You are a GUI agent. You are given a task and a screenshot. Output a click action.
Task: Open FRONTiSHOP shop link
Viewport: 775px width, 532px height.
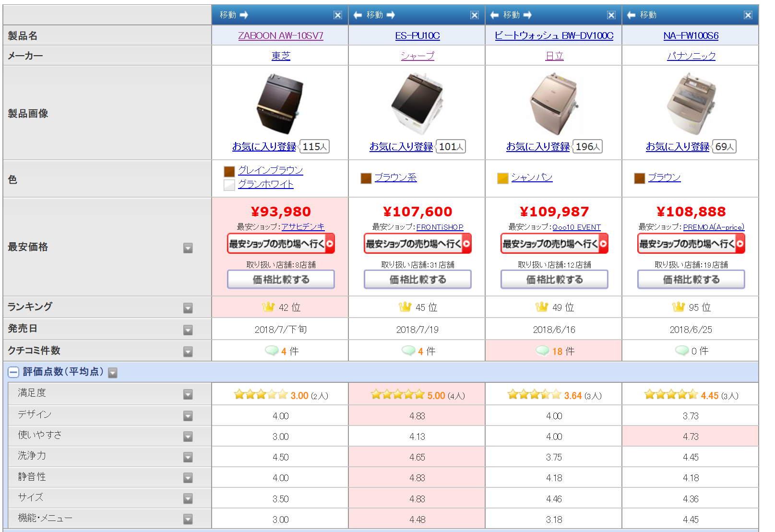pyautogui.click(x=440, y=227)
